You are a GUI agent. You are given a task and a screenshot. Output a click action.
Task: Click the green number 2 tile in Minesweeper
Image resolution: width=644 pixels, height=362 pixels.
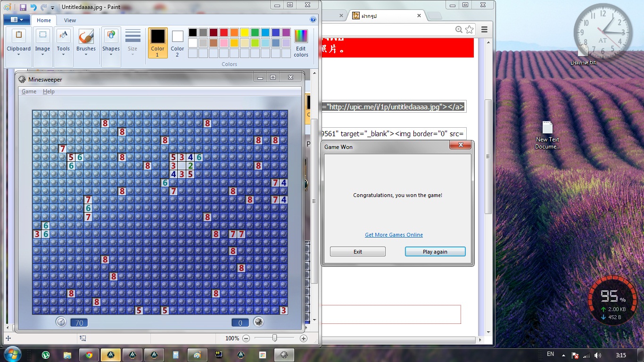pos(190,165)
